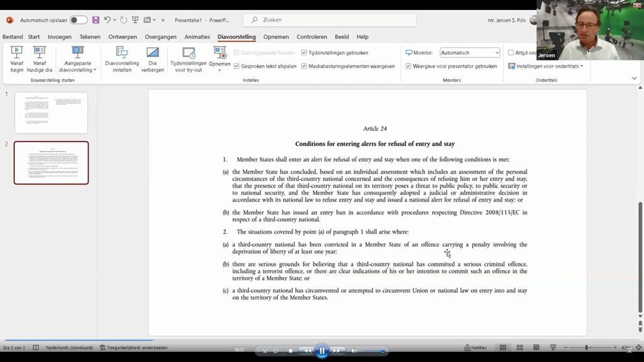Uncheck Gesproken tekst afspelen checkbox
Image resolution: width=644 pixels, height=362 pixels.
236,66
